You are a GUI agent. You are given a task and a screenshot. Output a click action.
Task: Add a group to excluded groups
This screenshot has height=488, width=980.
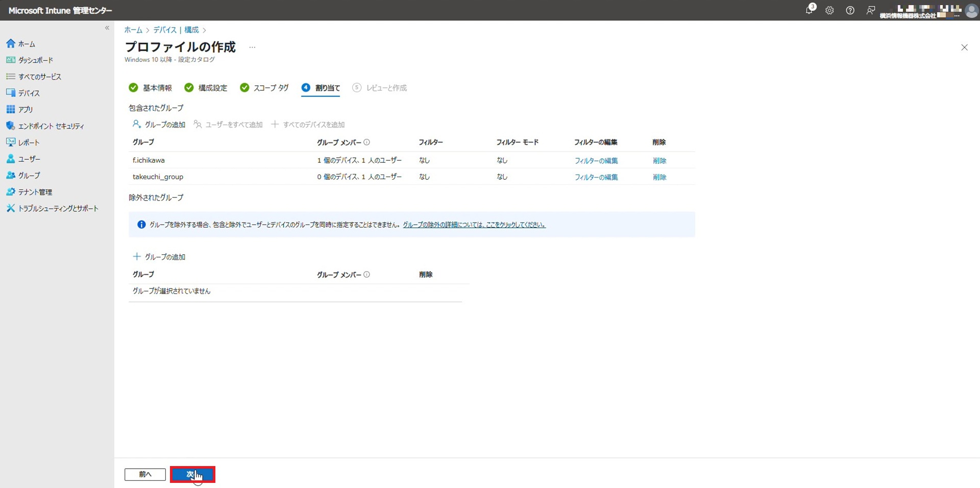159,257
